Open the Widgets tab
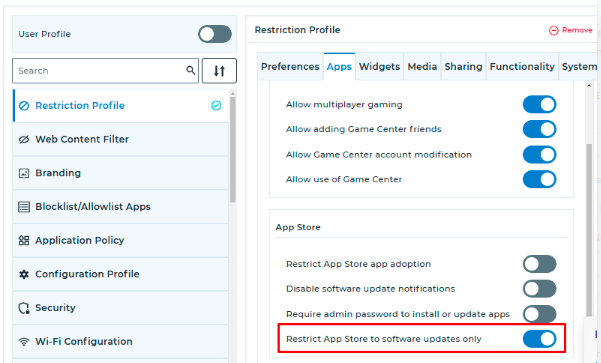The image size is (601, 363). 379,67
